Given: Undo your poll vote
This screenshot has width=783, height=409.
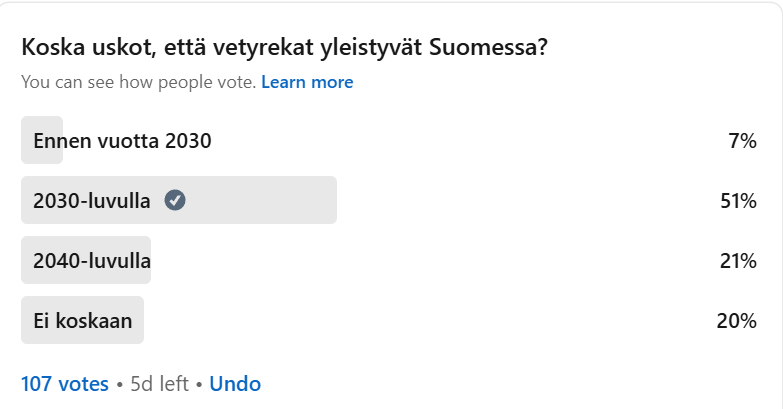Looking at the screenshot, I should (235, 384).
